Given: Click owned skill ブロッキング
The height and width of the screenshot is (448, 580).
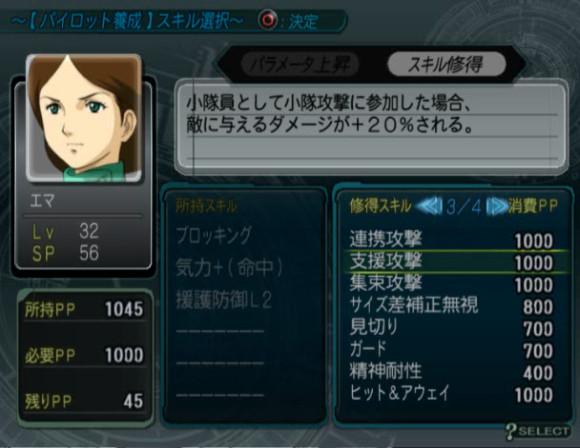Looking at the screenshot, I should click(213, 236).
